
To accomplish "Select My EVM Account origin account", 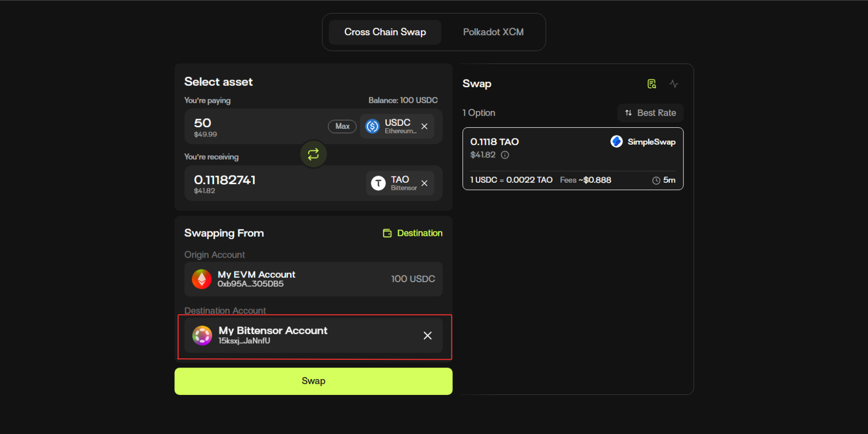I will coord(313,279).
